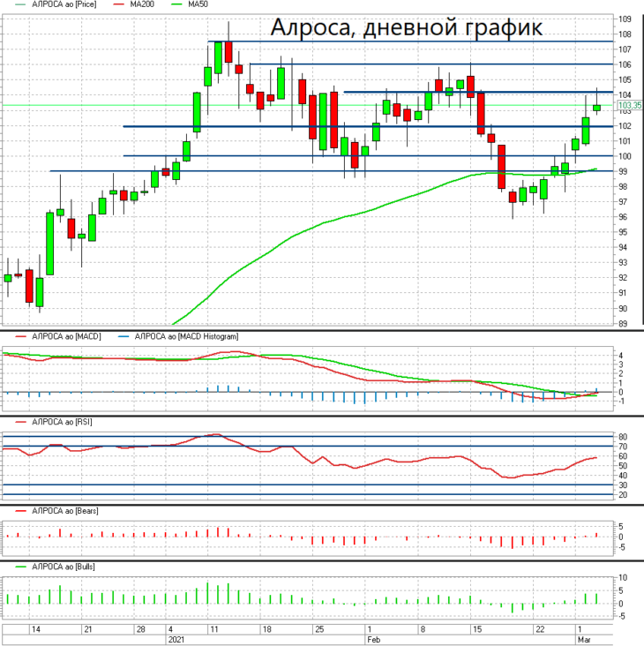Click the date label 25 on axis
Screen dimensions: 644x646
pyautogui.click(x=319, y=629)
